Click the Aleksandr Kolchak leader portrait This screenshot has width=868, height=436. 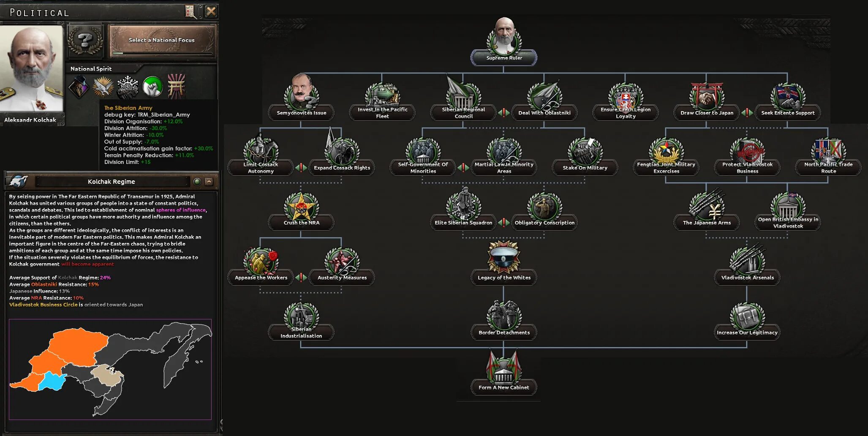[32, 69]
